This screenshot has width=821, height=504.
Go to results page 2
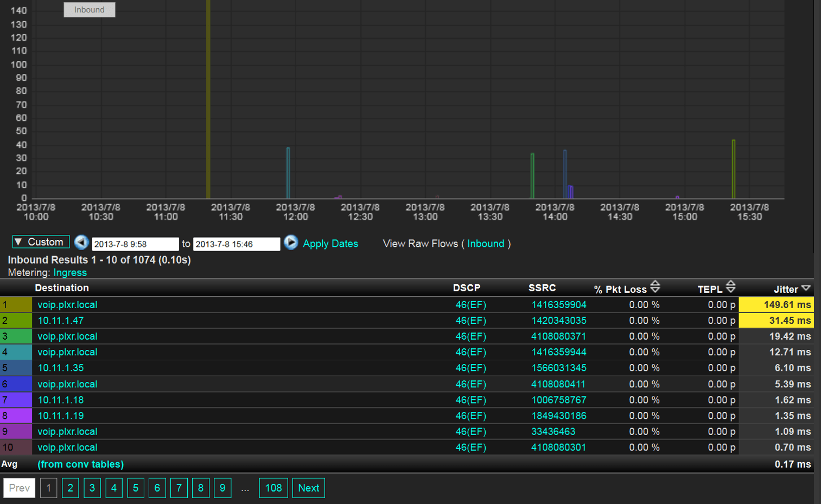point(71,488)
